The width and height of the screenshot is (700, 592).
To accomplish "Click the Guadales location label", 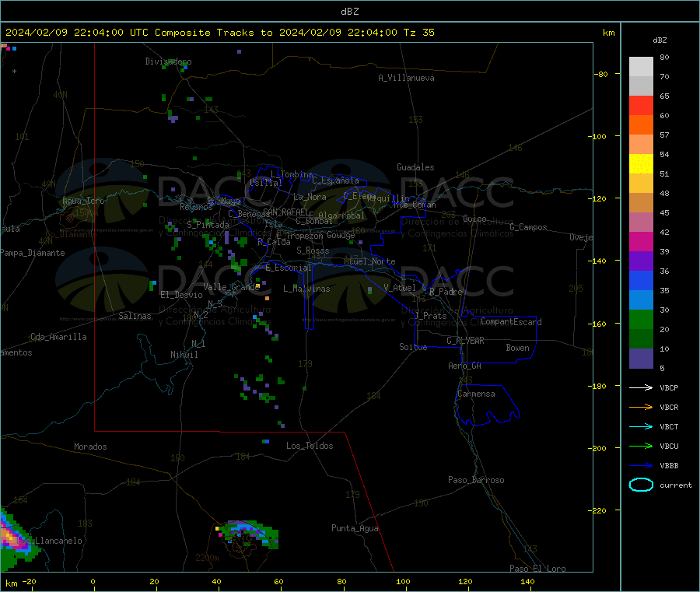I will coord(415,167).
